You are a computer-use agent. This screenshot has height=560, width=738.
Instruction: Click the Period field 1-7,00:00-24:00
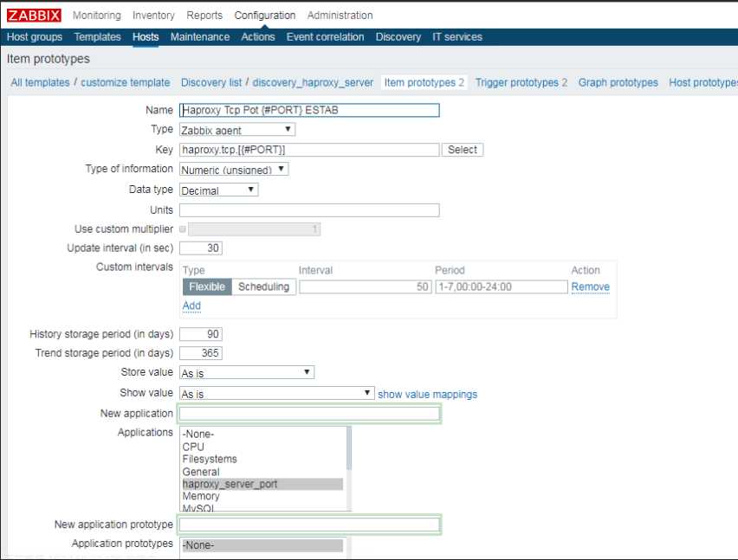click(x=502, y=286)
